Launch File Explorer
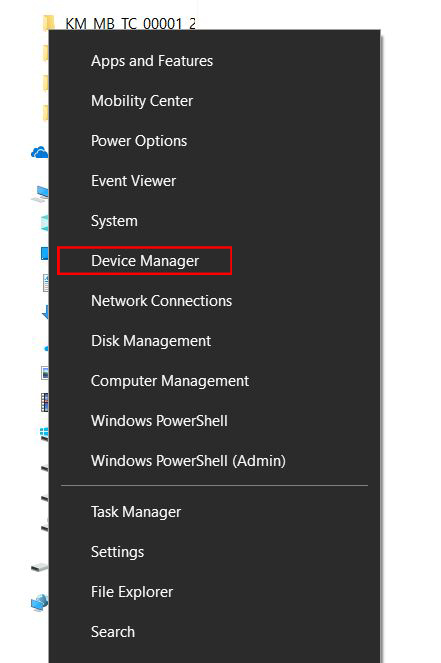Image resolution: width=441 pixels, height=663 pixels. 132,592
